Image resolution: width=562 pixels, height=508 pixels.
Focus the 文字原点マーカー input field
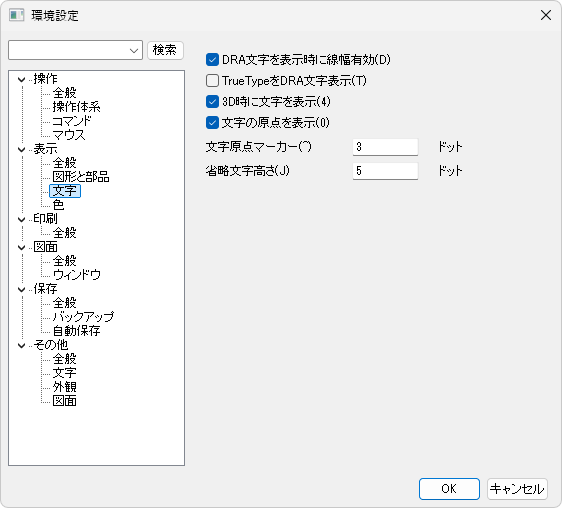tap(385, 147)
